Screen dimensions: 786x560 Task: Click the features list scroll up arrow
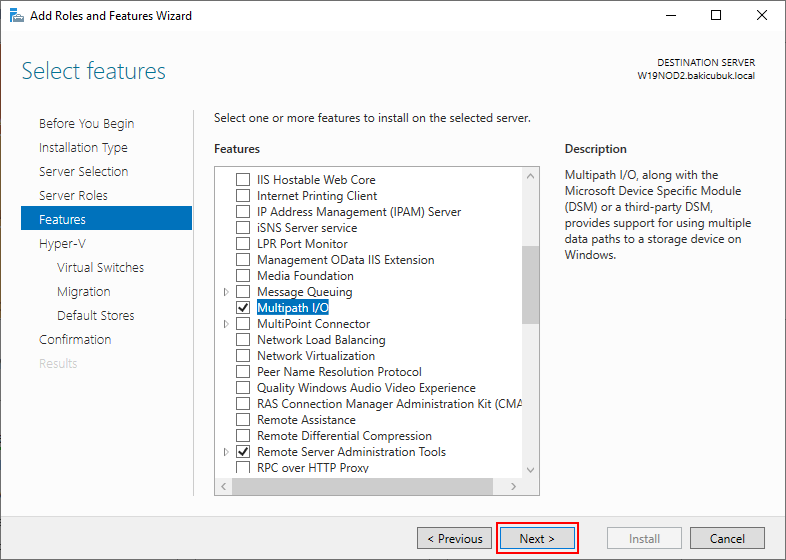530,176
